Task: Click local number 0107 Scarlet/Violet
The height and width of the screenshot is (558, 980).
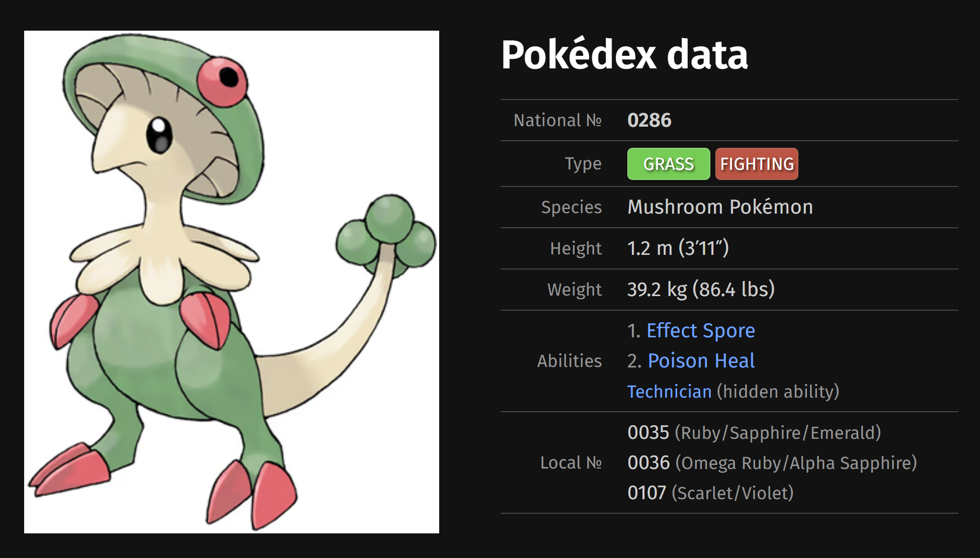Action: [x=710, y=493]
